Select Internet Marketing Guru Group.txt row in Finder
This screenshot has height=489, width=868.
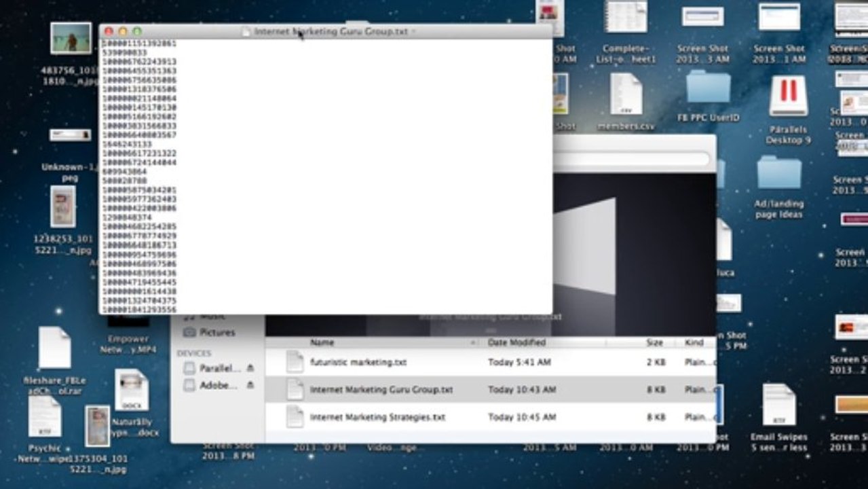click(x=491, y=390)
